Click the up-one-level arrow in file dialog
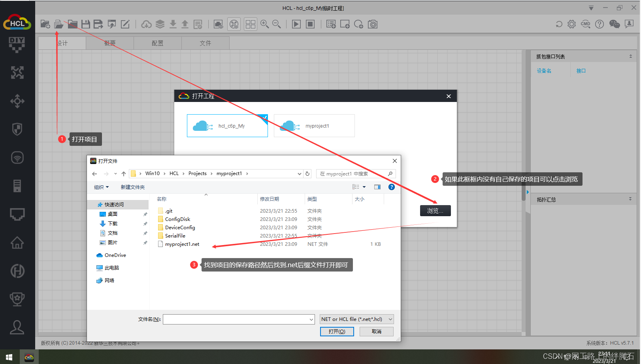Image resolution: width=641 pixels, height=364 pixels. 124,174
